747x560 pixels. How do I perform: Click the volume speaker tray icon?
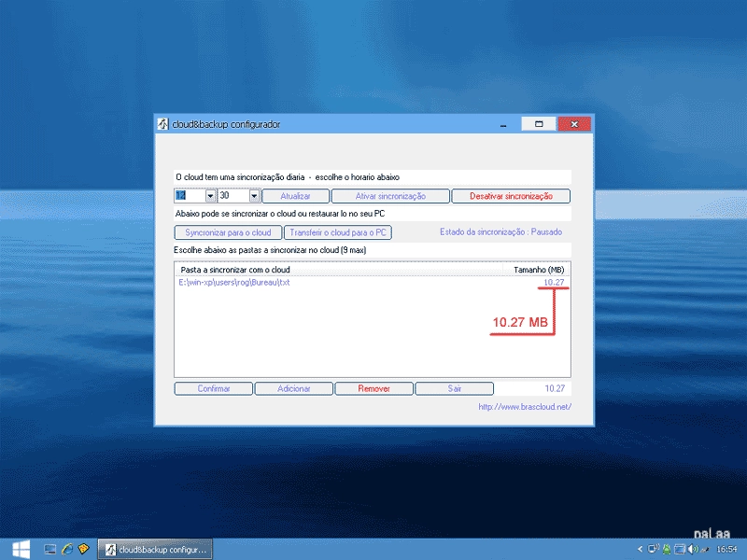(692, 549)
